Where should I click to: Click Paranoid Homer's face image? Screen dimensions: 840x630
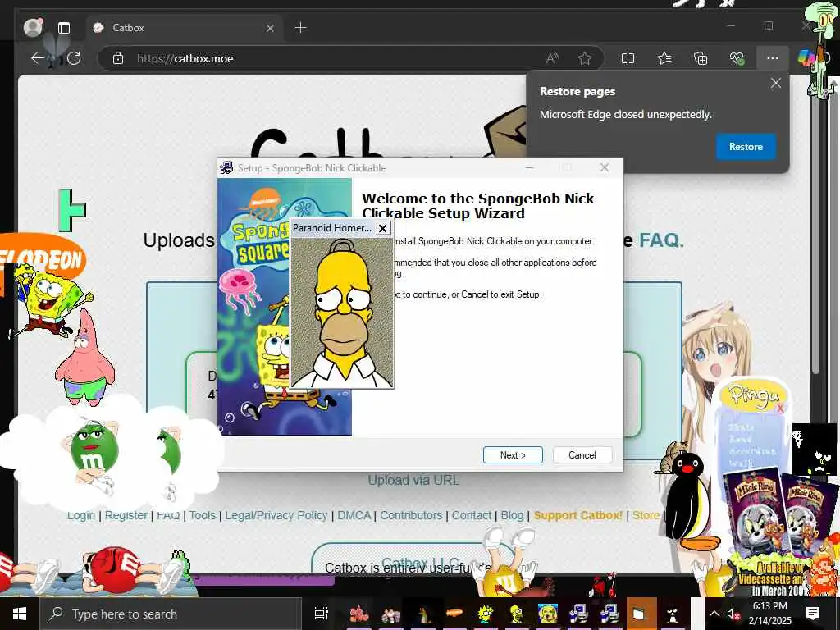[x=342, y=313]
